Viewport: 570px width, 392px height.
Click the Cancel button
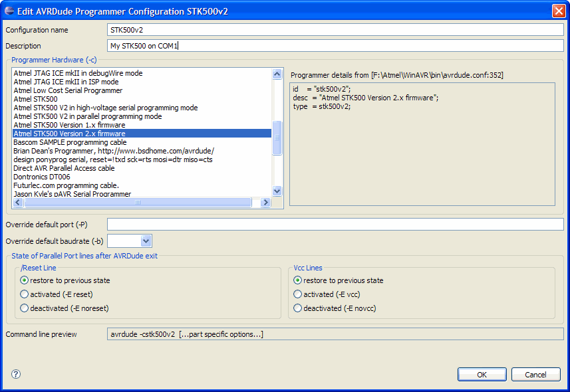tap(535, 374)
